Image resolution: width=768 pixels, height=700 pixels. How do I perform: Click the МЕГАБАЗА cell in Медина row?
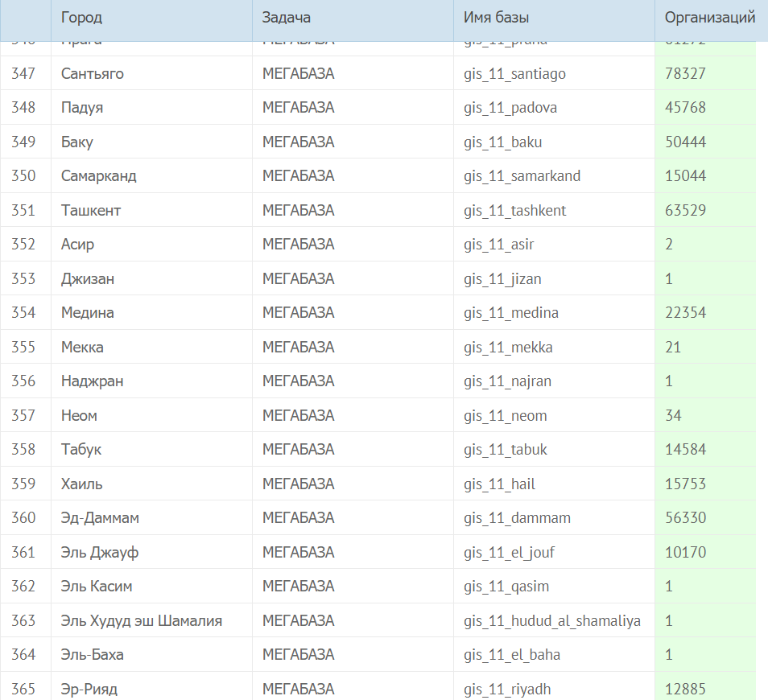[298, 313]
